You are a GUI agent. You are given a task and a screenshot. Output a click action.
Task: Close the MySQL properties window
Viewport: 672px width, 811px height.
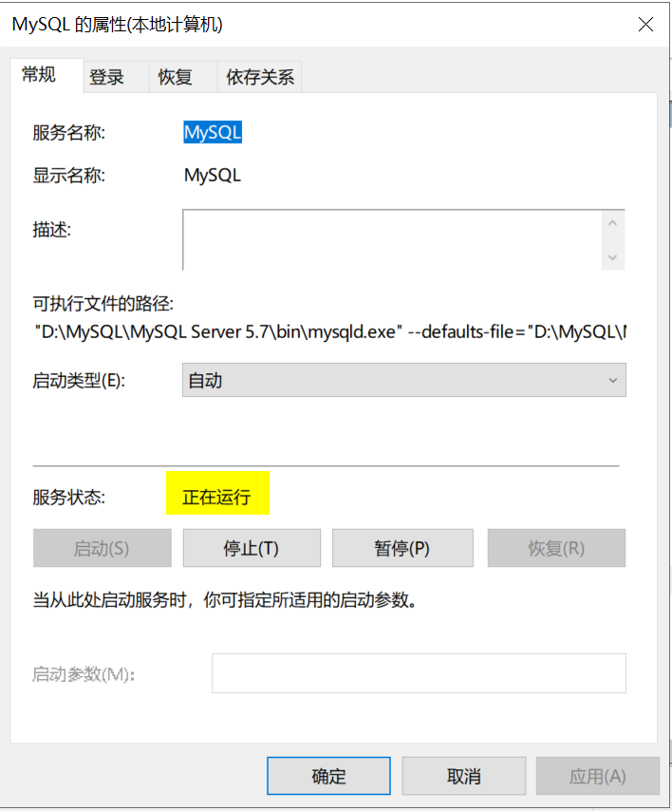click(x=645, y=25)
